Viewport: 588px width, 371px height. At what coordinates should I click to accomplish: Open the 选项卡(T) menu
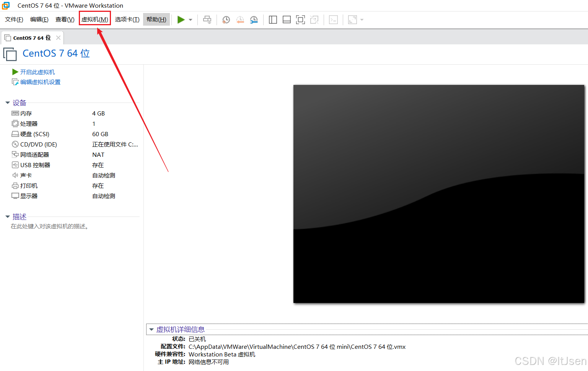pyautogui.click(x=127, y=20)
